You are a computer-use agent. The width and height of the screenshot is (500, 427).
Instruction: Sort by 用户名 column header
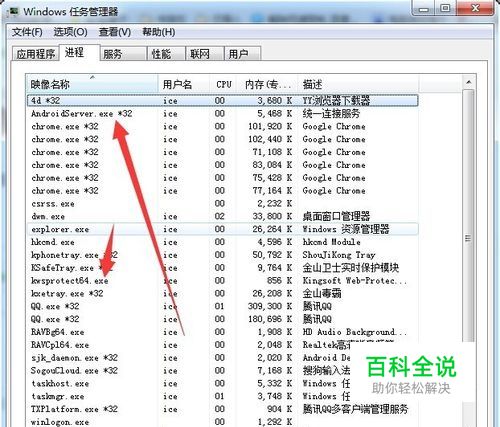click(x=184, y=84)
